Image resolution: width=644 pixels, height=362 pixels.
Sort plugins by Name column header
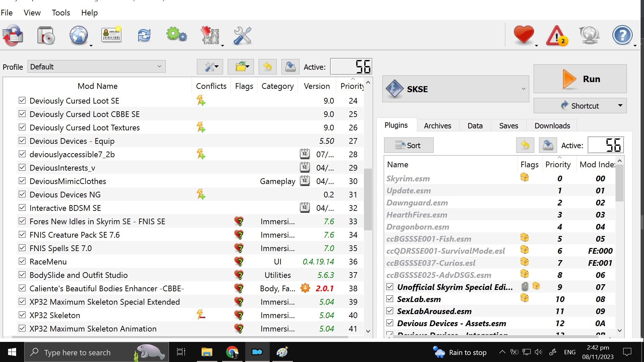point(450,165)
